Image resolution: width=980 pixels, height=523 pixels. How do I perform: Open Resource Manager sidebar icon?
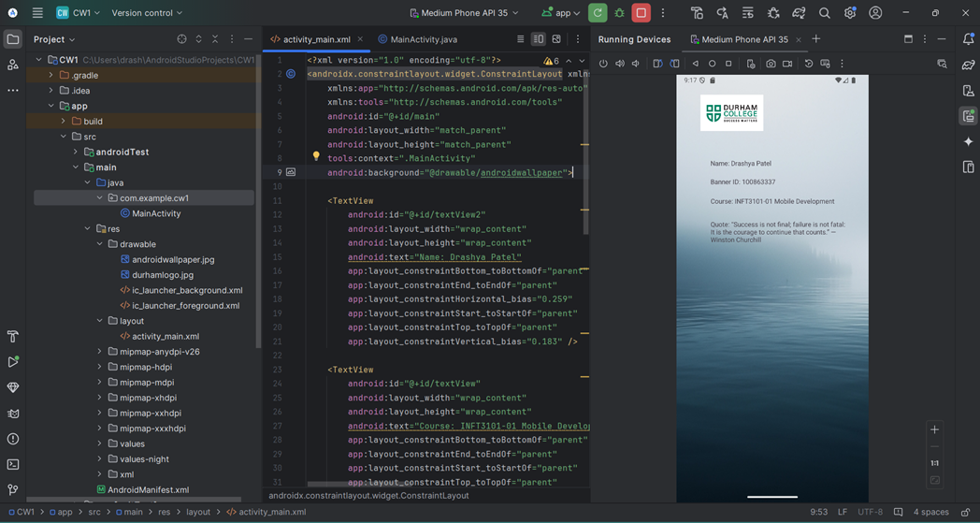pyautogui.click(x=12, y=65)
